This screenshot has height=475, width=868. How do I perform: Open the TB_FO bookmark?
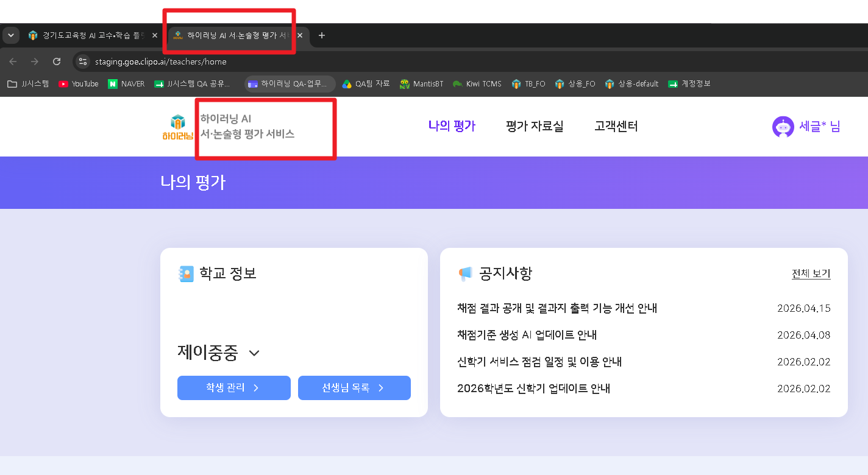tap(528, 84)
